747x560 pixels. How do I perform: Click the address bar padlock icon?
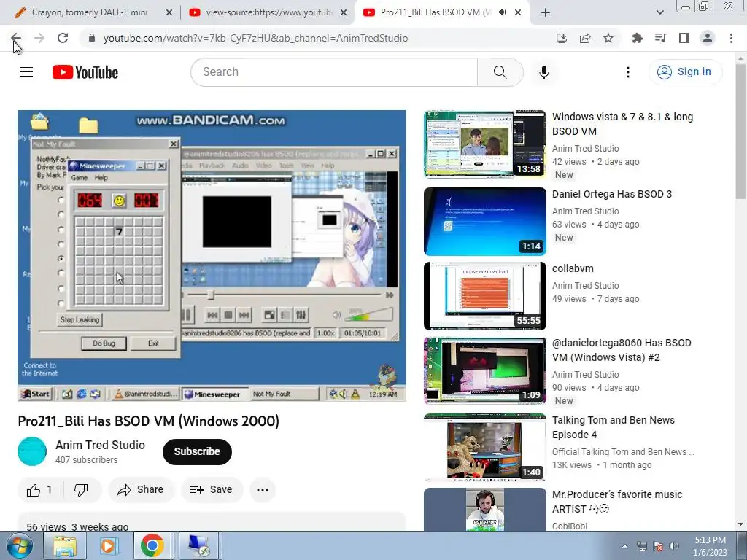tap(92, 38)
